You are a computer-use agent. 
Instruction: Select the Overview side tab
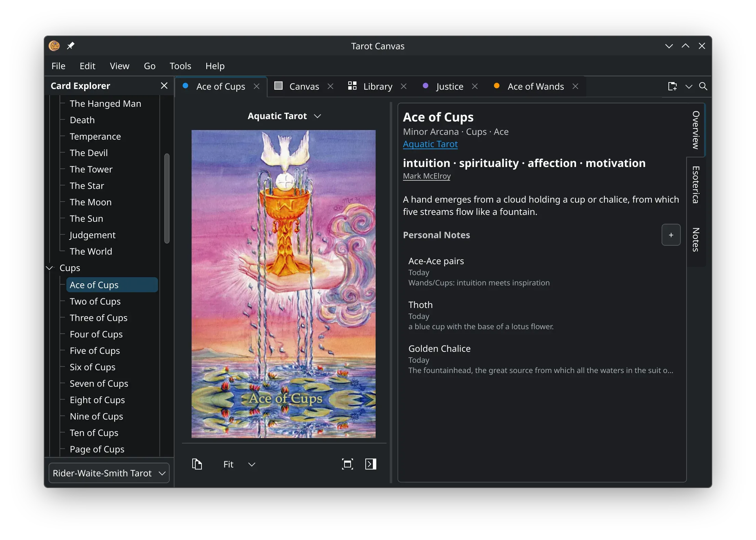click(696, 130)
